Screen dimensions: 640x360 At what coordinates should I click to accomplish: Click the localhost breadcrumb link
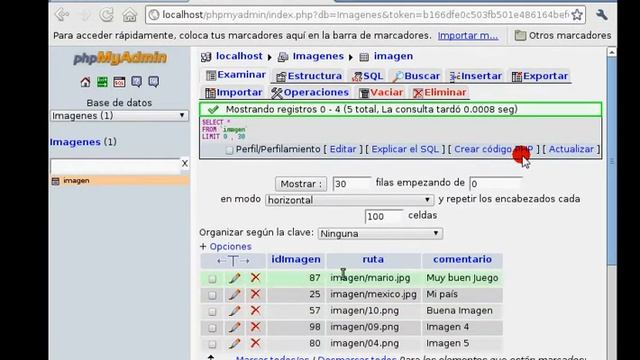[239, 56]
